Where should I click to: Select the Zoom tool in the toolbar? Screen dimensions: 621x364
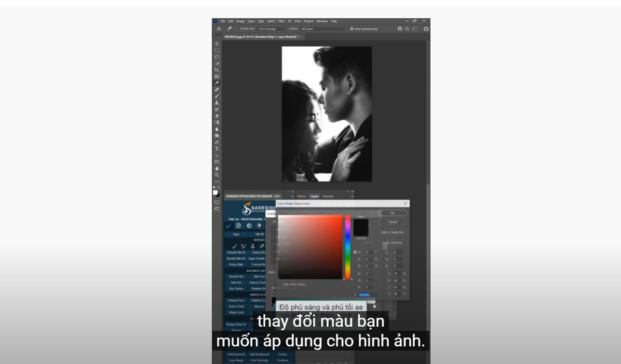217,175
